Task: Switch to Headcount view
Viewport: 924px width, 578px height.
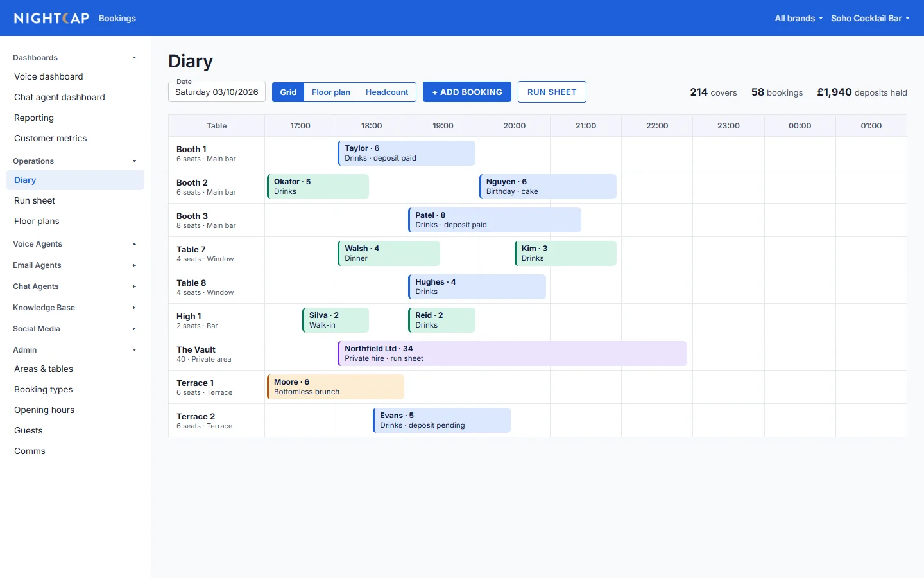Action: coord(387,92)
